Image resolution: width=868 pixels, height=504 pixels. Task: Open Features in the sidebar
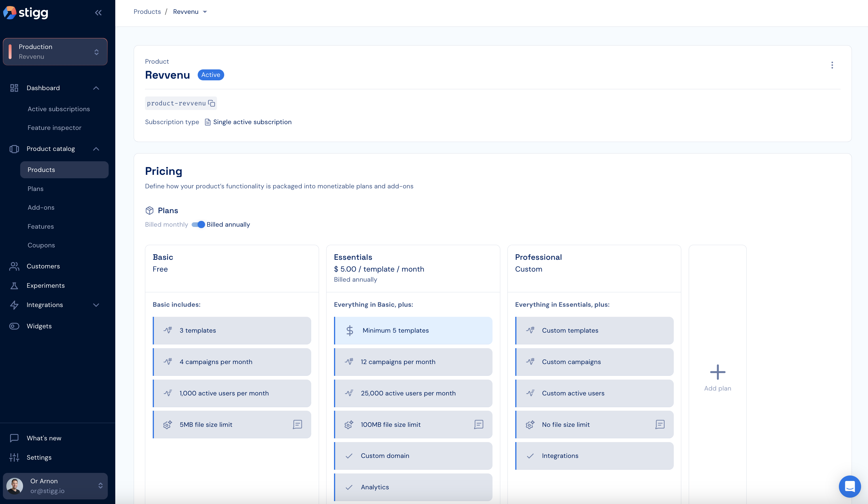pos(41,226)
